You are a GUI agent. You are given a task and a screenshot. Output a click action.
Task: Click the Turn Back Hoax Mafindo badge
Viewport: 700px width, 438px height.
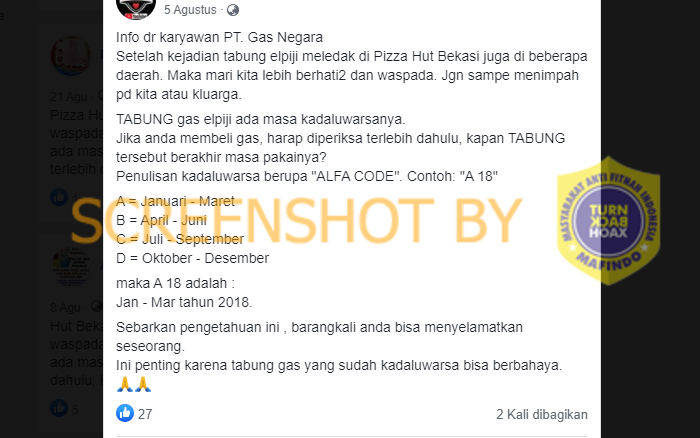tap(608, 221)
